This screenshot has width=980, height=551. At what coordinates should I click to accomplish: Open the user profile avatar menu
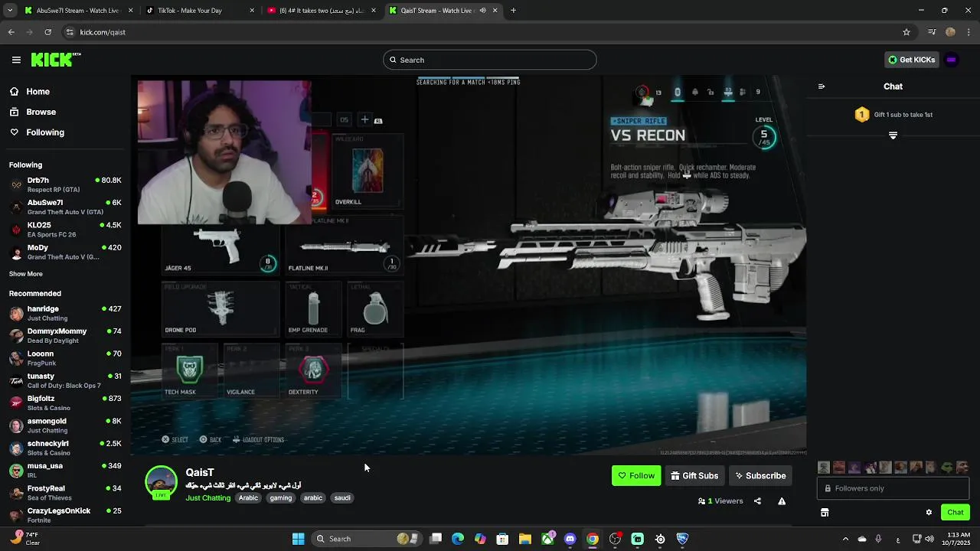(x=952, y=60)
